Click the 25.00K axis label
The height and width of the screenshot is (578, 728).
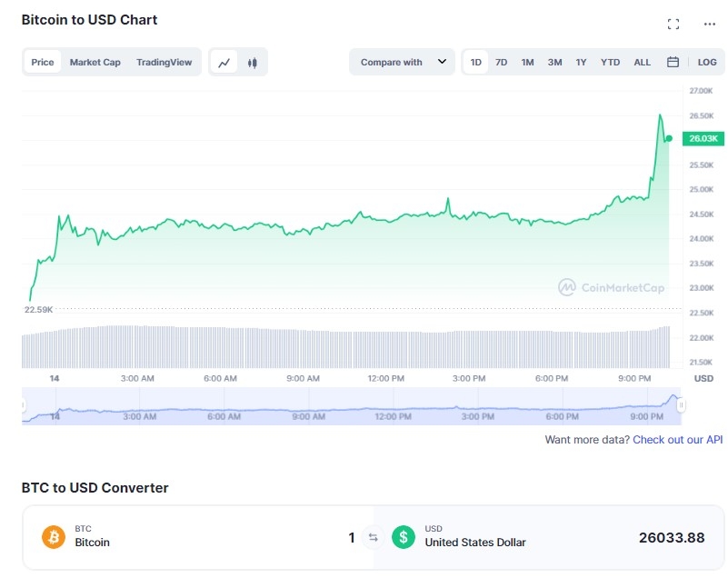pos(701,189)
